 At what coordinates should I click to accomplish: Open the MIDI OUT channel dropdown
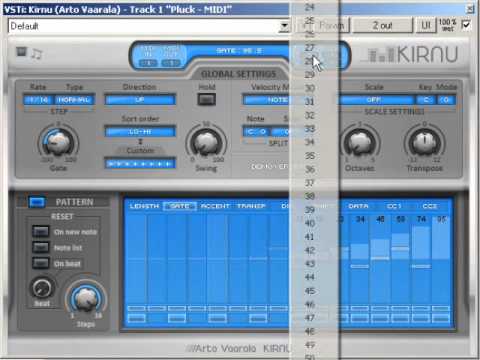(x=171, y=63)
